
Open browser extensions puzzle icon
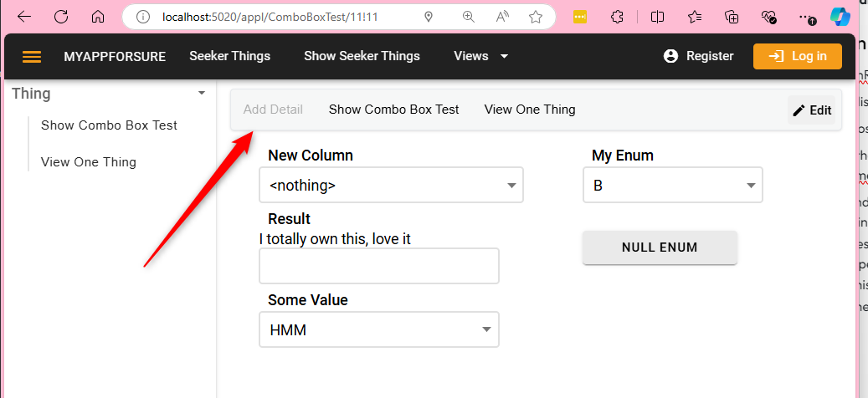click(617, 17)
